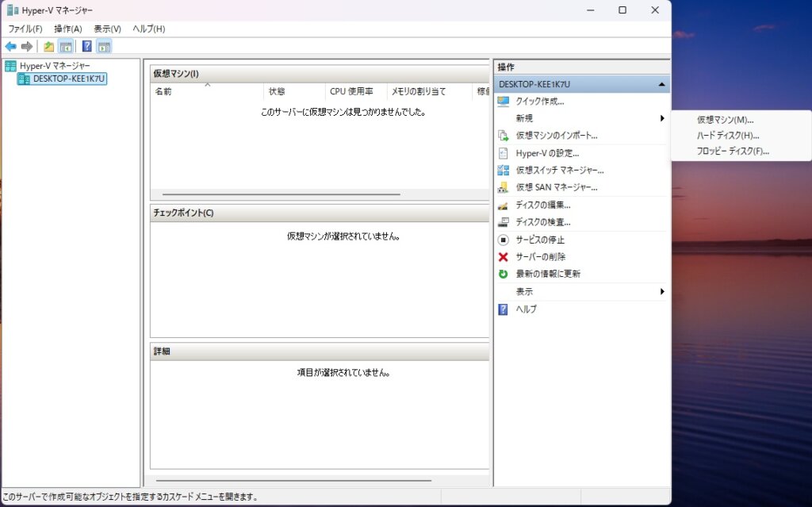Viewport: 812px width, 507px height.
Task: Click the 新規 action text
Action: coord(524,118)
